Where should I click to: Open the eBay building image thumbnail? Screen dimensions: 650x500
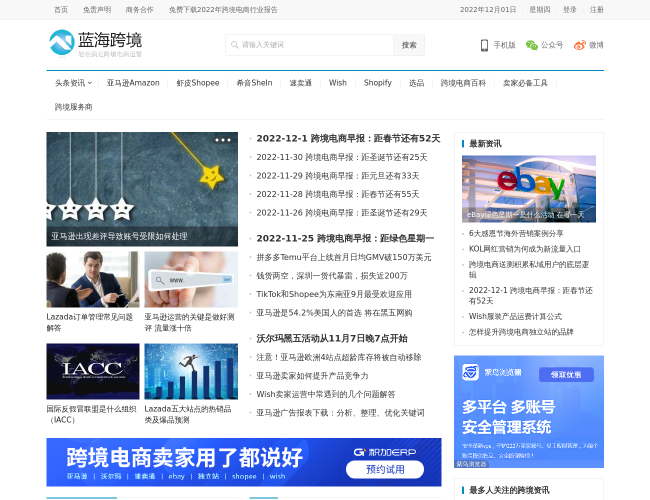point(529,189)
